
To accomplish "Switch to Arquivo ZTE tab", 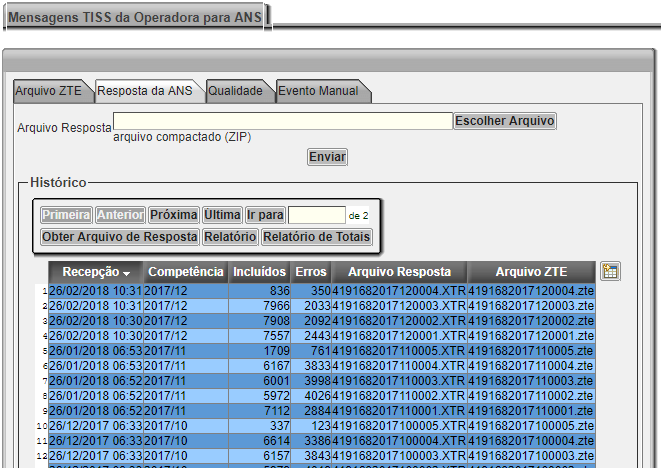I will [48, 91].
